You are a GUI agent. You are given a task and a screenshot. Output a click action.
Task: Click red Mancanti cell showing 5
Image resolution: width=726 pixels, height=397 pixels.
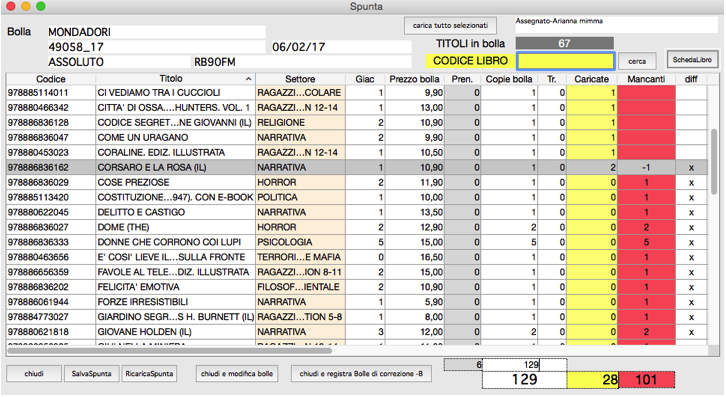(x=646, y=242)
